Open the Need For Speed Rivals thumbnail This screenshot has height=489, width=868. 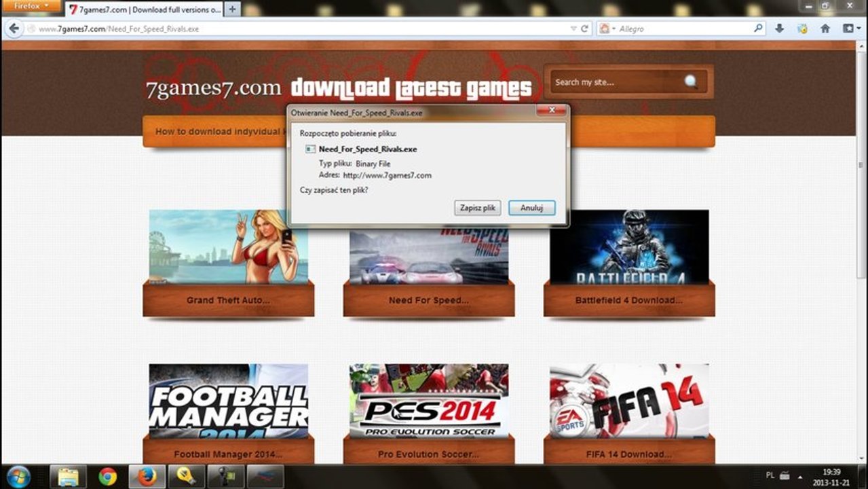429,257
